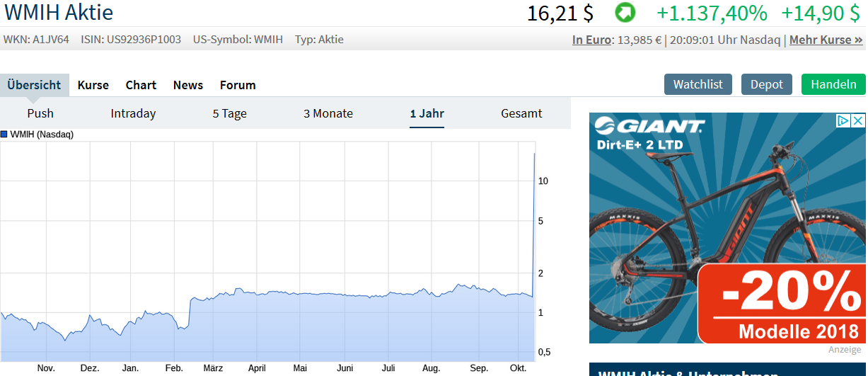The image size is (868, 376).
Task: Click the ISIN: US92936P1003 text
Action: click(132, 40)
